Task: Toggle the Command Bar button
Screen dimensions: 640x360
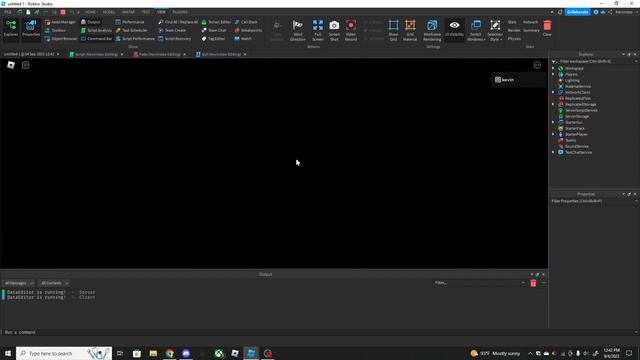Action: [x=96, y=39]
